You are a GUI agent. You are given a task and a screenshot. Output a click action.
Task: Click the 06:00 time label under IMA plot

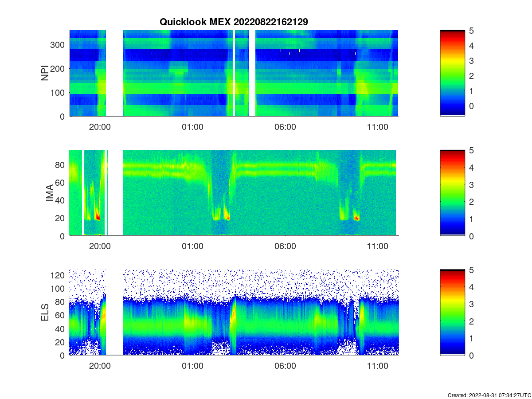285,246
